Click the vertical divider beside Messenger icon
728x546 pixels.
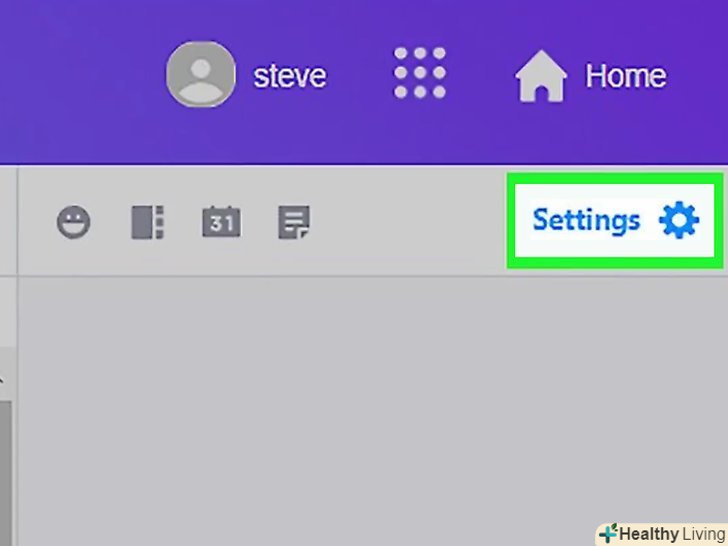[18, 222]
